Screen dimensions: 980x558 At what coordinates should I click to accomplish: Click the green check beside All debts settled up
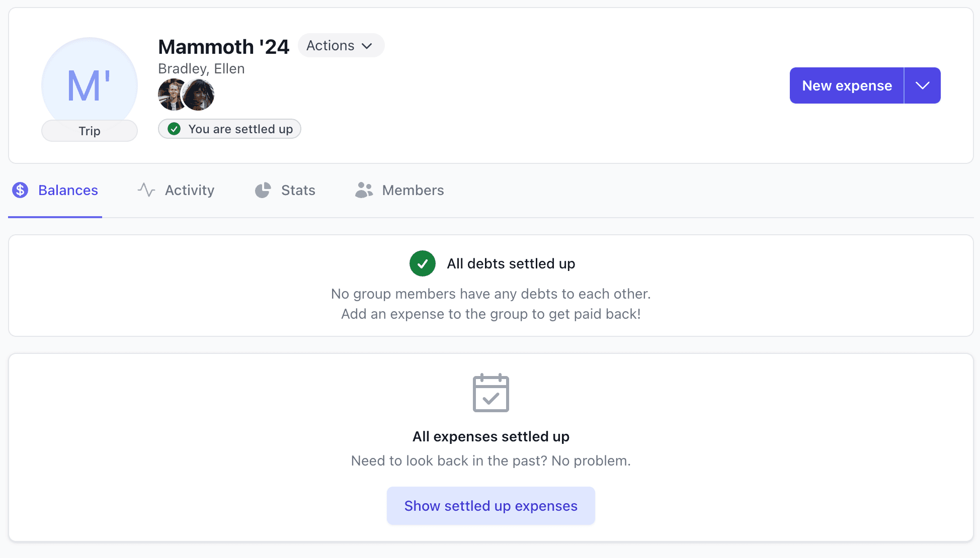[x=423, y=263]
